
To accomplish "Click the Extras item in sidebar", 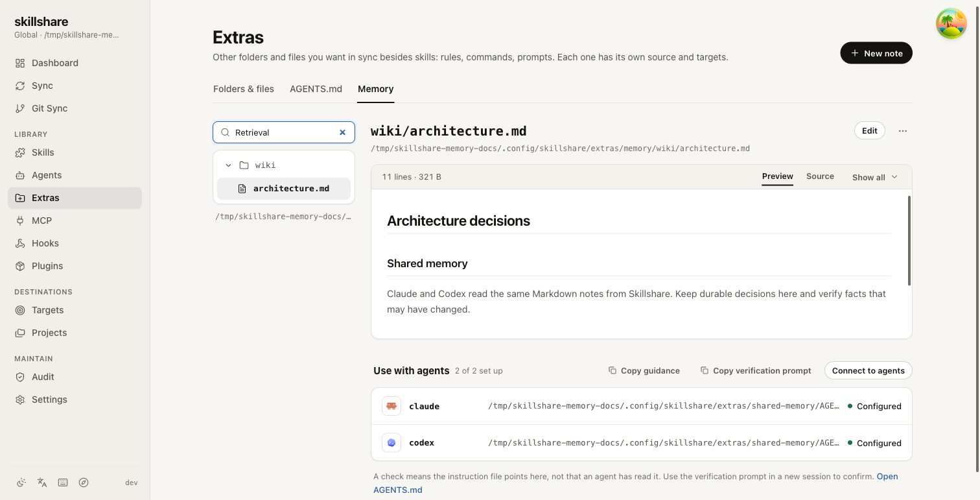I will [75, 198].
